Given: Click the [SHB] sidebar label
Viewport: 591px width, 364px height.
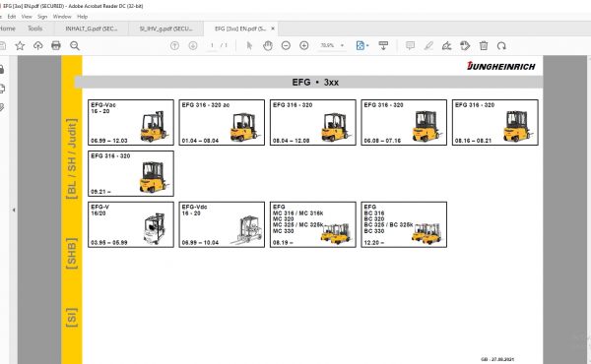Looking at the screenshot, I should click(71, 254).
